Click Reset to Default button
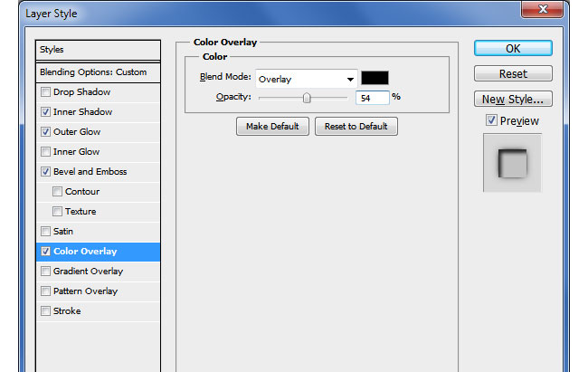The width and height of the screenshot is (588, 372). [x=356, y=126]
